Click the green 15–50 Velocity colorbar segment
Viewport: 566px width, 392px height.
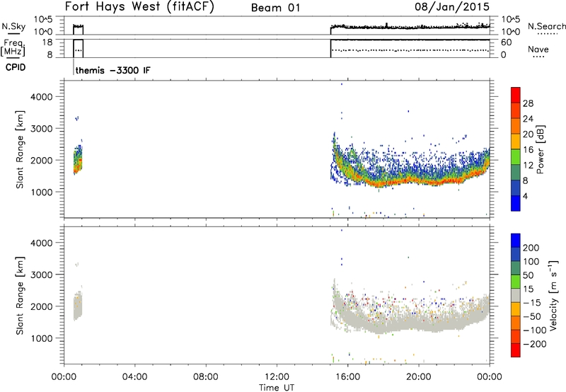point(516,282)
